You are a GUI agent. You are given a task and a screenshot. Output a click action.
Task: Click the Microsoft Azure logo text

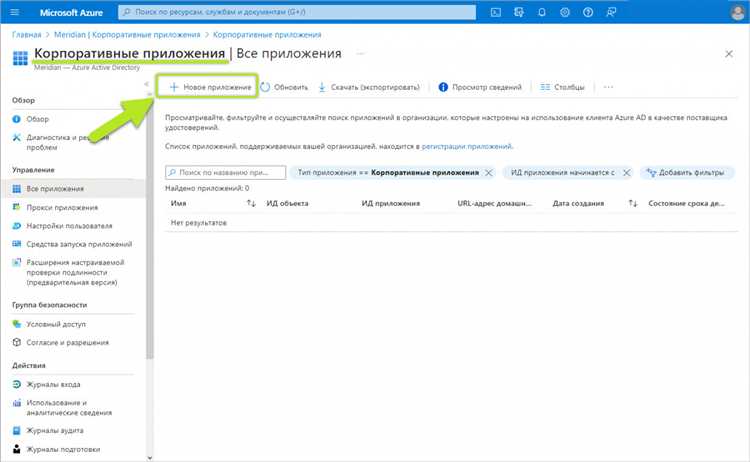click(x=71, y=12)
